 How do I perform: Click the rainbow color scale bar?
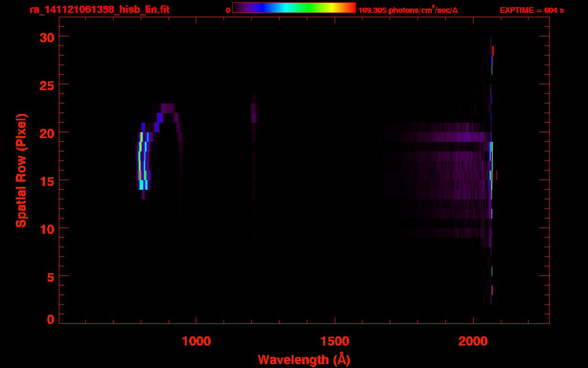[x=294, y=8]
